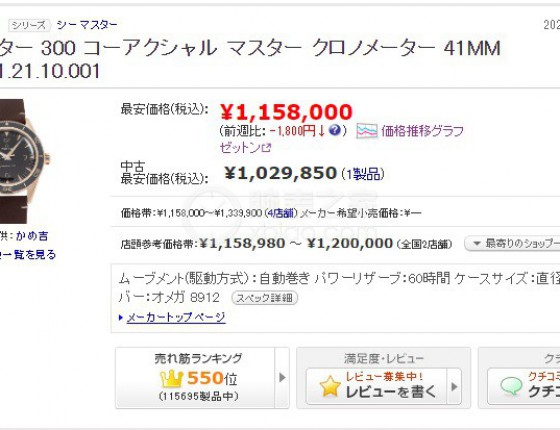Image resolution: width=560 pixels, height=430 pixels.
Task: Click the blue question mark help icon
Action: [x=335, y=130]
